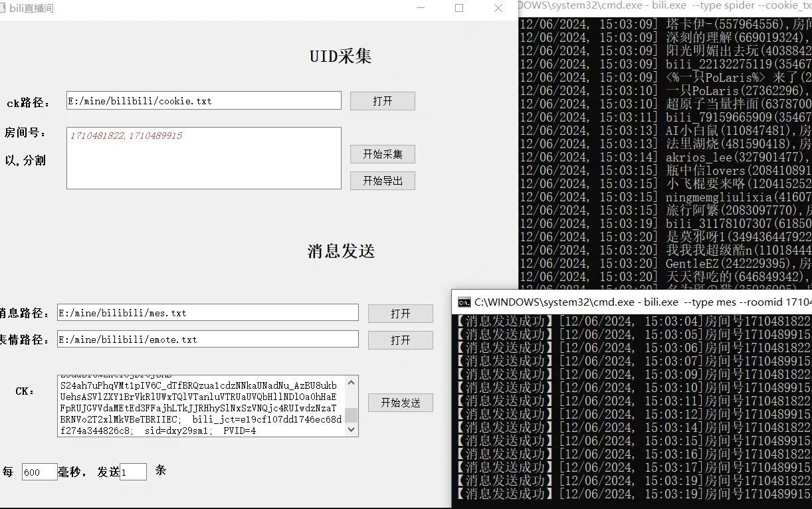
Task: Click the send count field containing 1
Action: click(x=133, y=472)
